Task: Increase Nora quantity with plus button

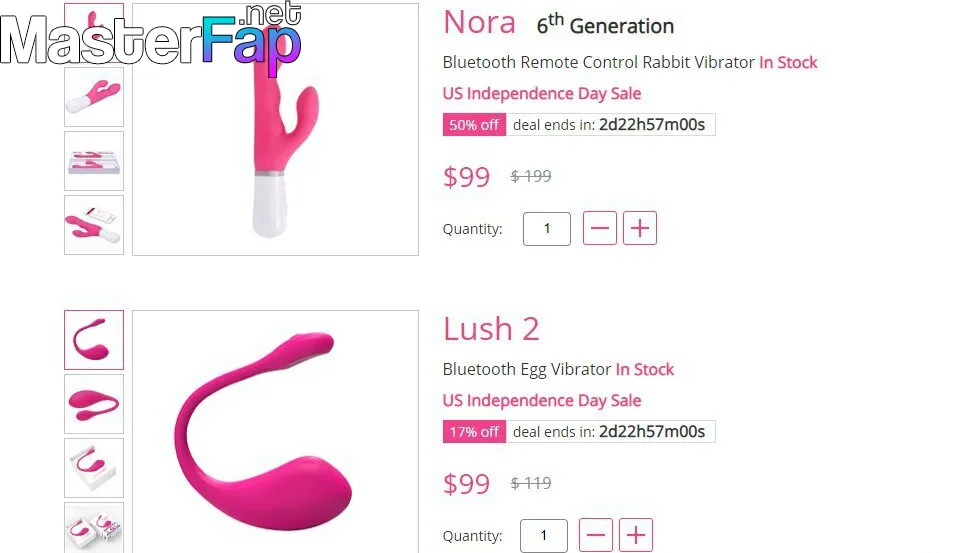Action: (x=640, y=229)
